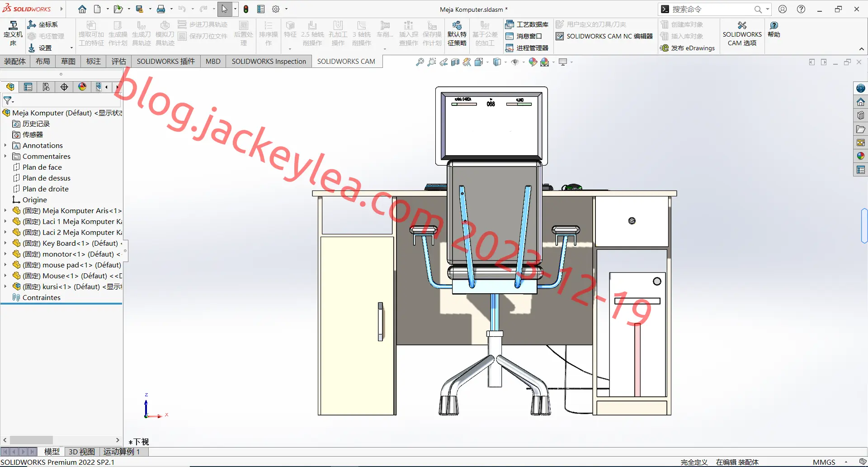Click the Section View icon

coord(455,62)
